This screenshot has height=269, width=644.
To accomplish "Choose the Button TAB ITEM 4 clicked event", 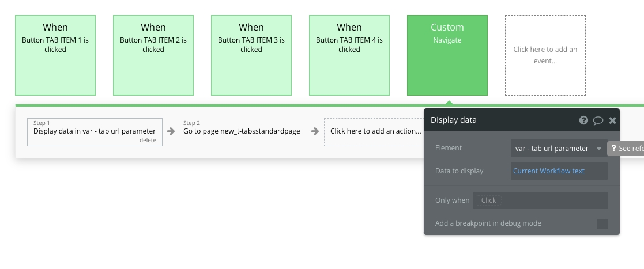I will pos(349,55).
